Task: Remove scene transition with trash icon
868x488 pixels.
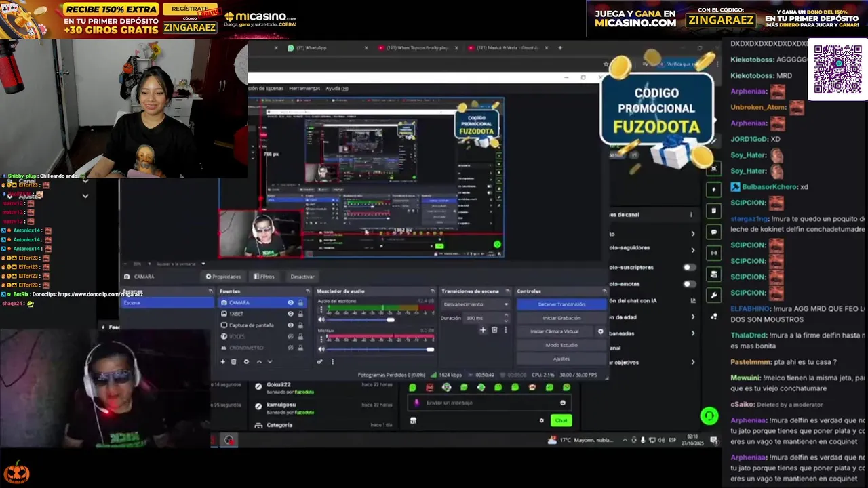Action: coord(494,330)
